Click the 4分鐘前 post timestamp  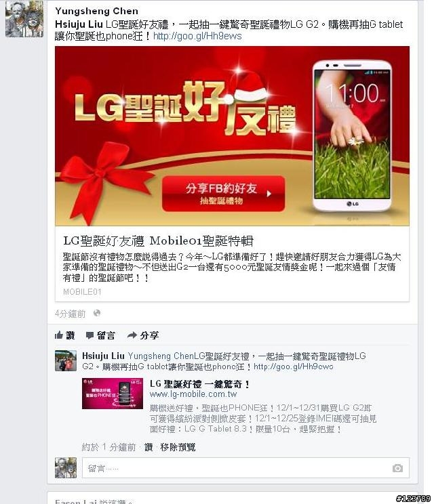[x=70, y=314]
